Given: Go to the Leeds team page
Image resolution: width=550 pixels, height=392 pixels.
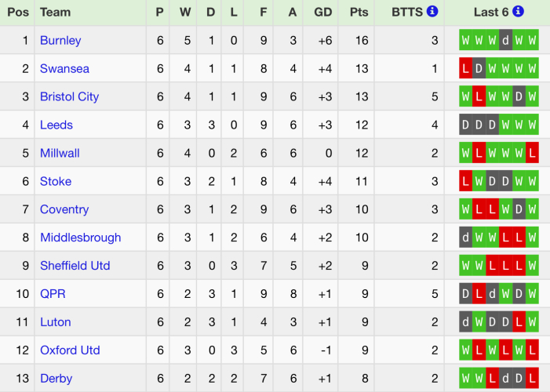Looking at the screenshot, I should coord(56,125).
